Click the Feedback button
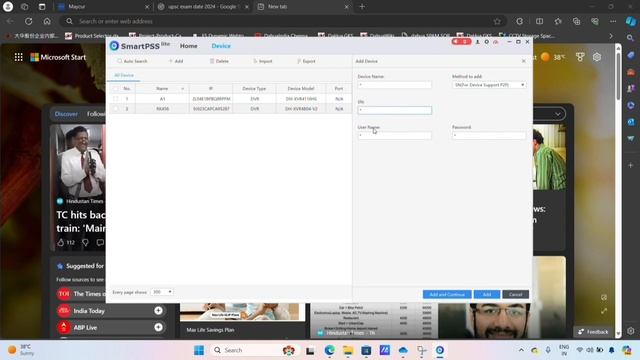The width and height of the screenshot is (640, 360). click(x=593, y=332)
